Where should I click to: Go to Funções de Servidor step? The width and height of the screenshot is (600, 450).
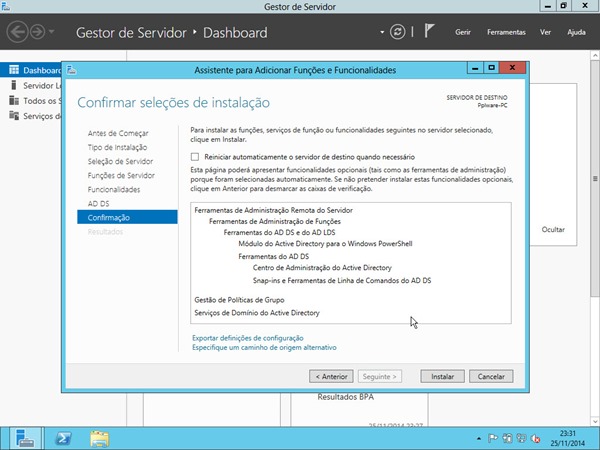121,176
